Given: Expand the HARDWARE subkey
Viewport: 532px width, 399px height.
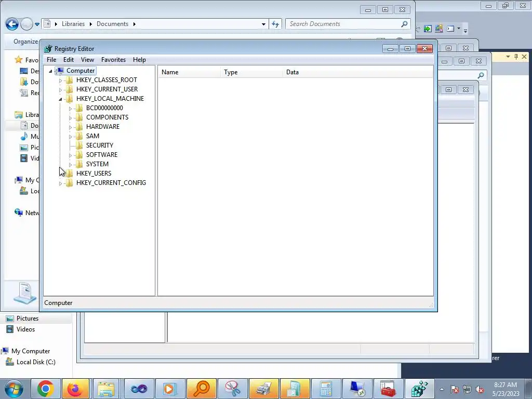Looking at the screenshot, I should (70, 127).
